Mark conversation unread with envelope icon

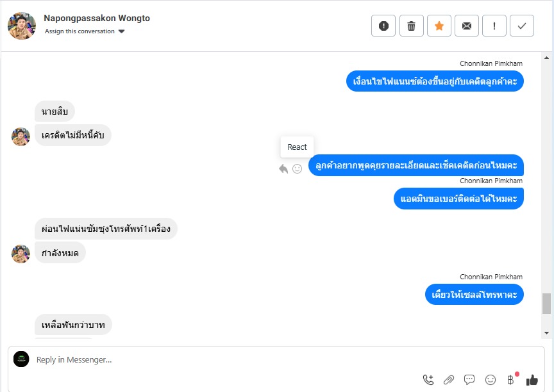pyautogui.click(x=467, y=26)
